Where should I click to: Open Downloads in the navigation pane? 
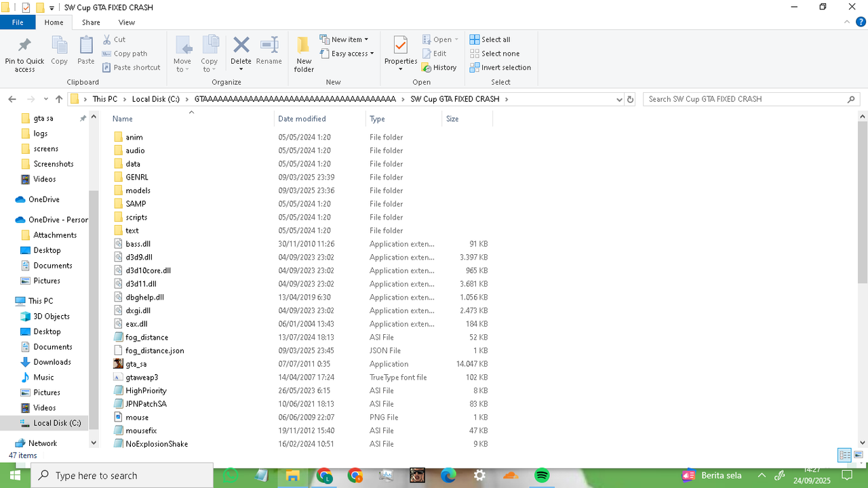[52, 362]
